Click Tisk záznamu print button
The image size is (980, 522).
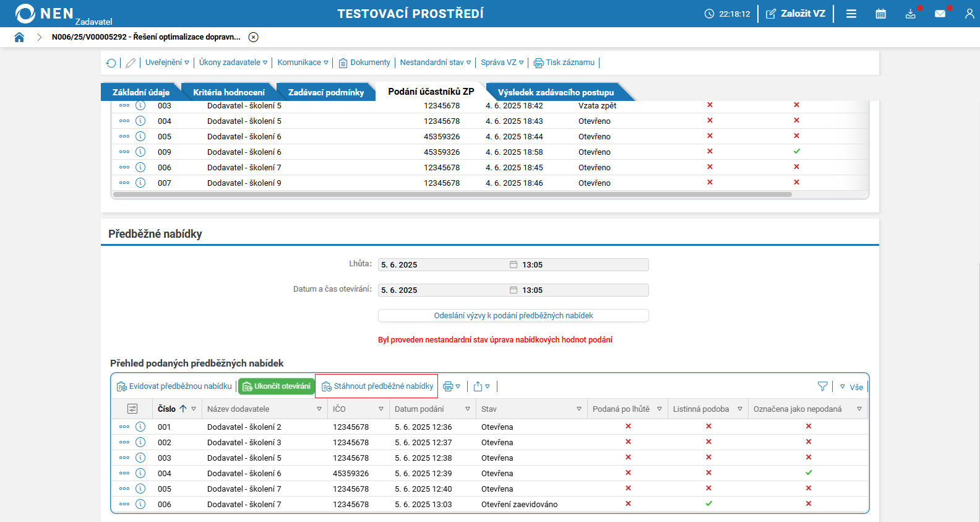click(564, 63)
